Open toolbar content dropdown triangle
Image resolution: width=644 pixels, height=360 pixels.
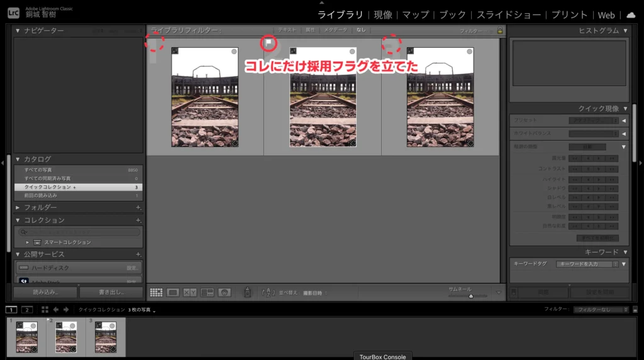click(x=499, y=293)
